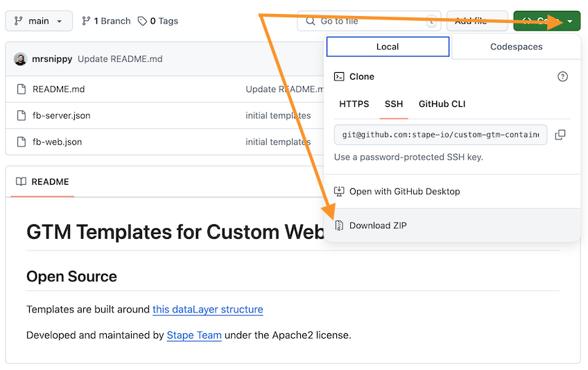
Task: Open the initial templates commit for fb-web.json
Action: (278, 142)
